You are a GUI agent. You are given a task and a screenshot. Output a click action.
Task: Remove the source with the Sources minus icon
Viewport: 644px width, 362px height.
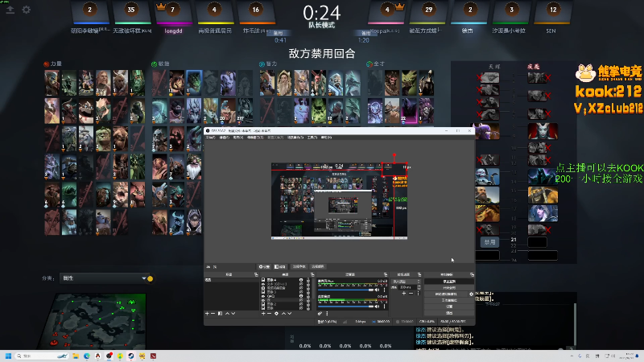click(x=269, y=314)
